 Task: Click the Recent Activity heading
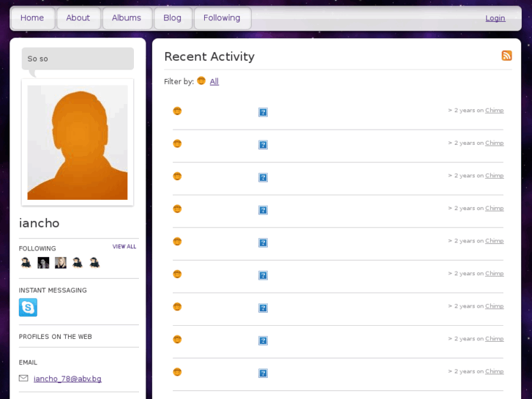[x=209, y=56]
